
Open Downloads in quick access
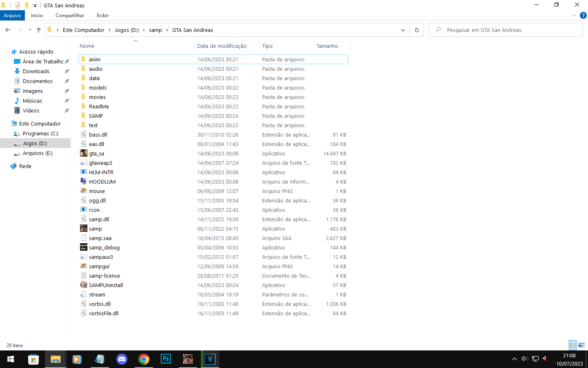click(x=36, y=71)
